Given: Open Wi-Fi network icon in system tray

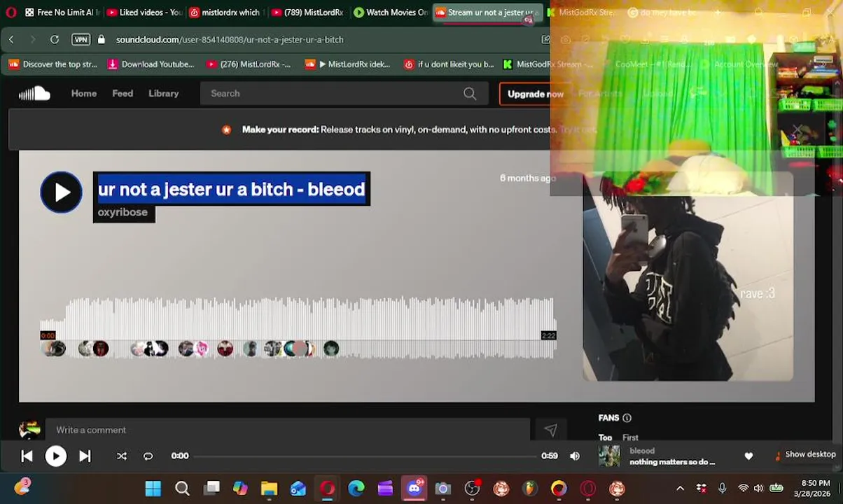Looking at the screenshot, I should tap(743, 489).
